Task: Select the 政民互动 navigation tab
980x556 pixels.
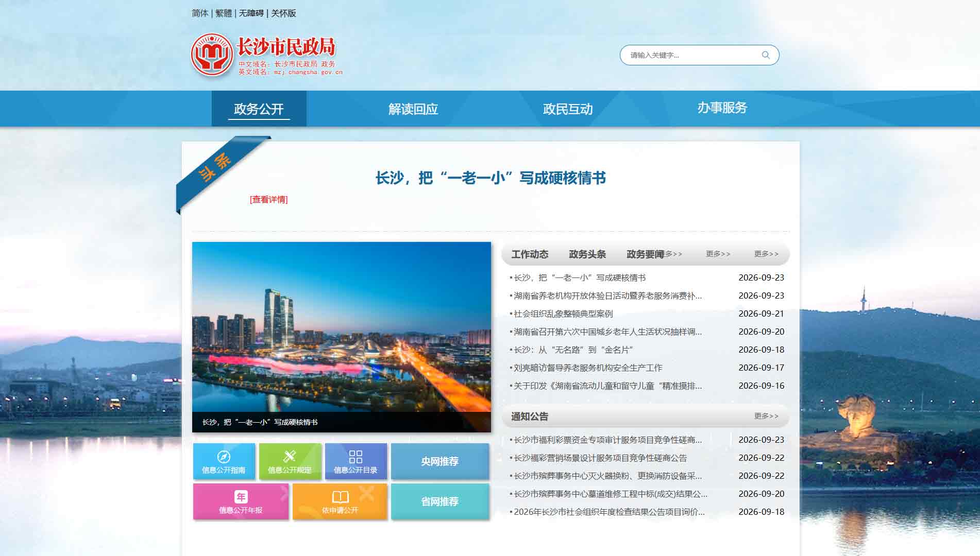Action: point(568,109)
